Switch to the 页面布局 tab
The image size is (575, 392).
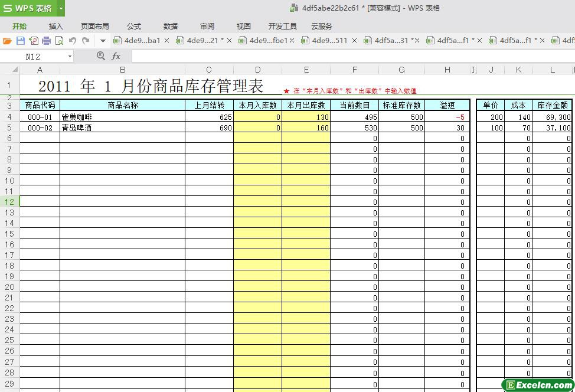coord(94,27)
